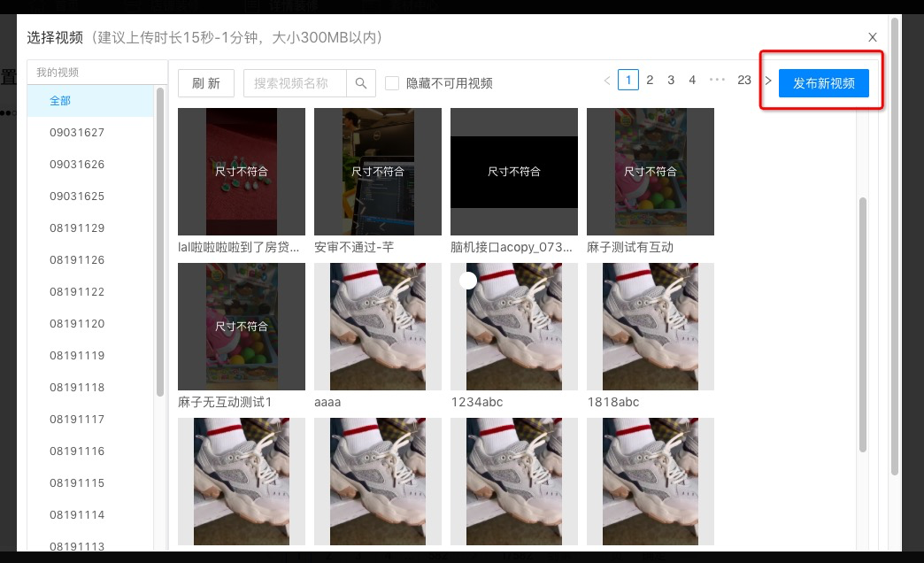This screenshot has height=563, width=924.
Task: Select folder 08191116
Action: [90, 451]
